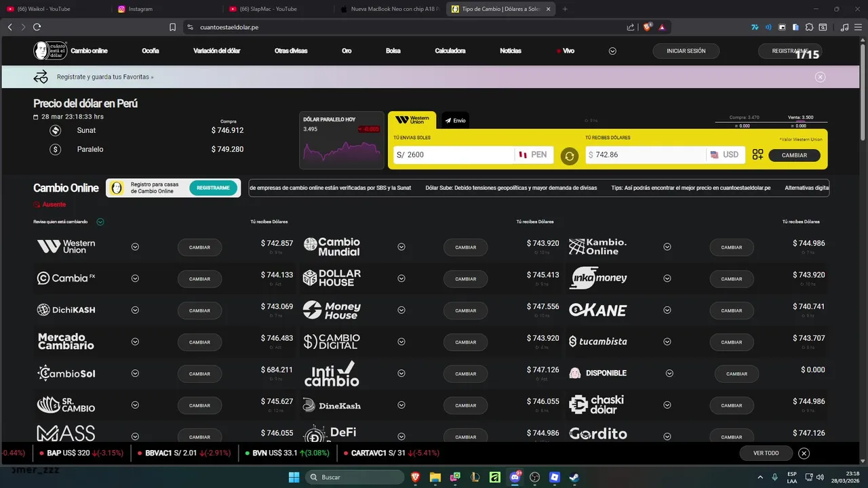Click the grid-plus icon beside CAMBIAR

click(757, 155)
